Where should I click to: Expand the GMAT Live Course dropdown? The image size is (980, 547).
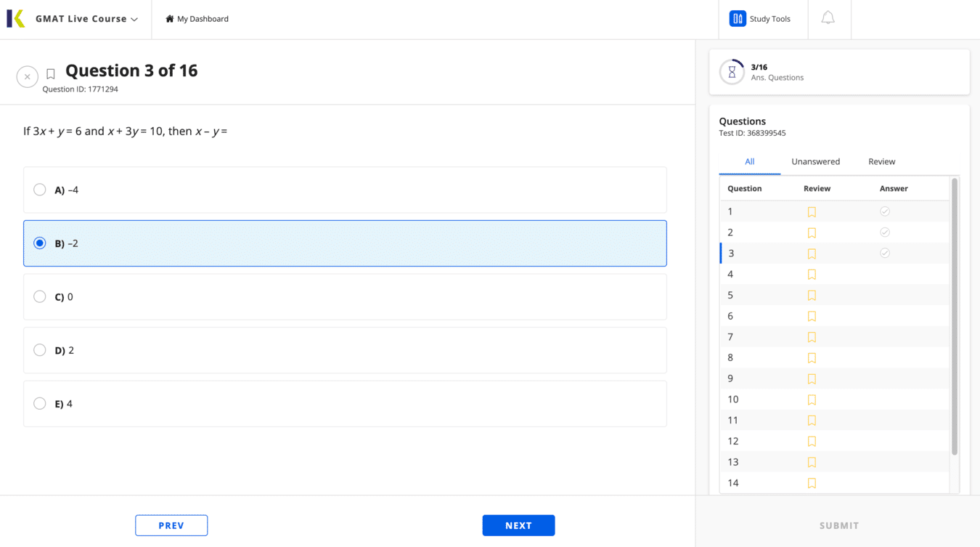134,20
